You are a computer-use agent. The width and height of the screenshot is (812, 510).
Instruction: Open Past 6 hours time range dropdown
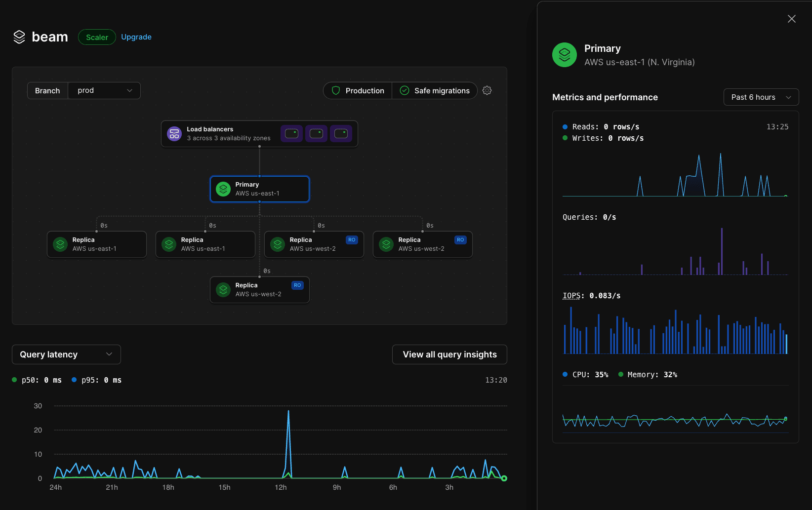[761, 97]
